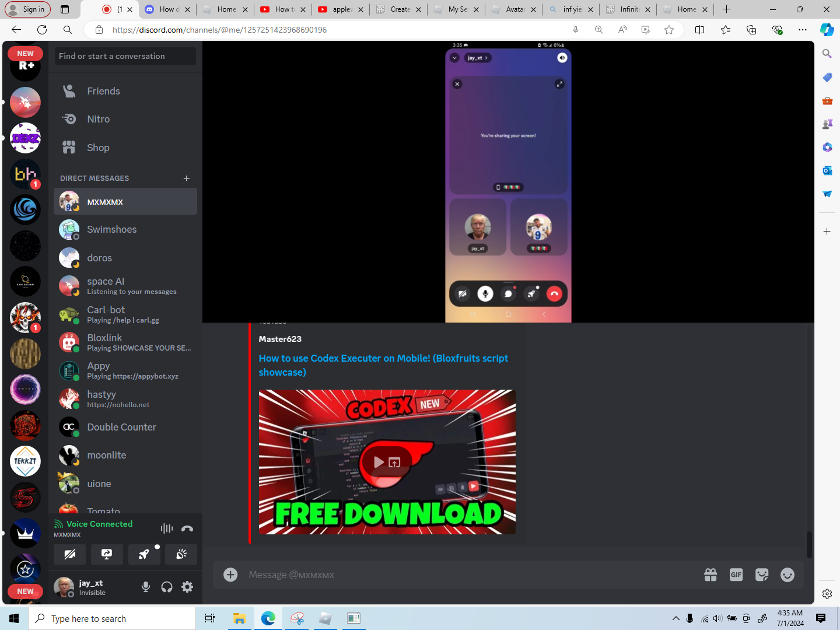
Task: Open Master623 channel link
Action: tap(280, 339)
